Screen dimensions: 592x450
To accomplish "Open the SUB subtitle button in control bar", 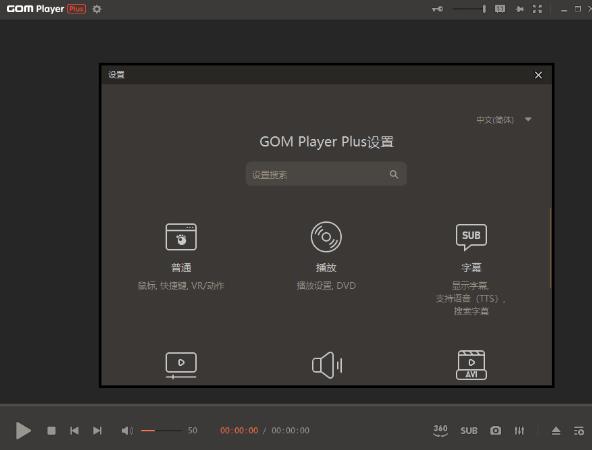I will click(469, 430).
